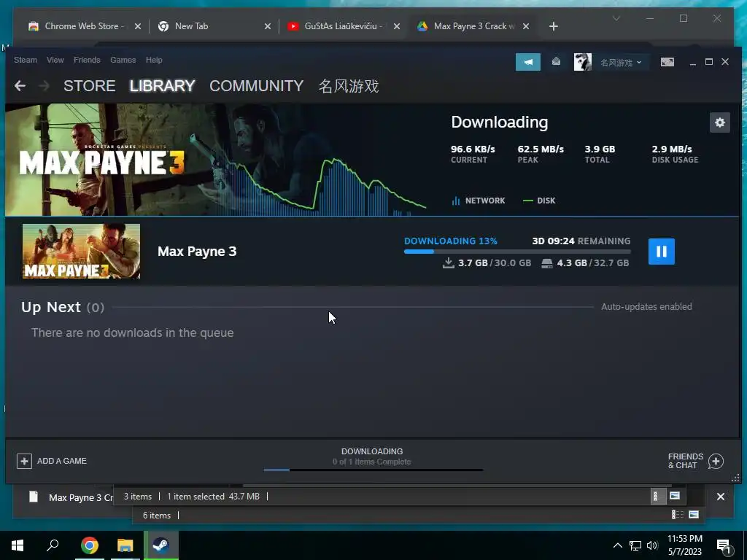This screenshot has height=560, width=747.
Task: Open the Help menu
Action: [154, 60]
